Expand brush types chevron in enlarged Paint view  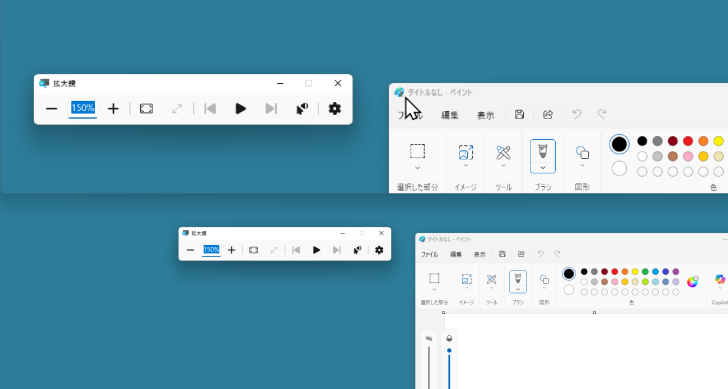click(543, 168)
